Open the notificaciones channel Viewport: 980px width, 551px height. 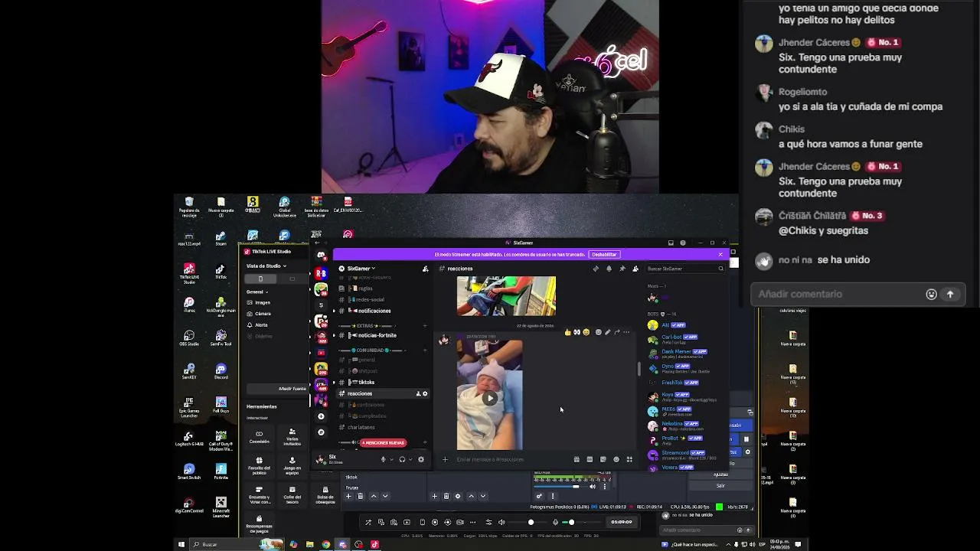click(x=374, y=311)
